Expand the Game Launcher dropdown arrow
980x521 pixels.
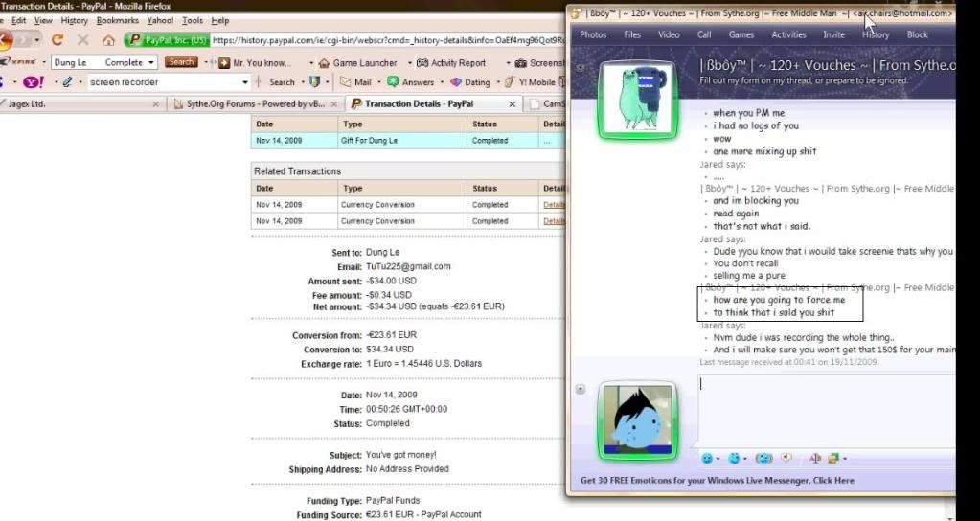point(410,63)
